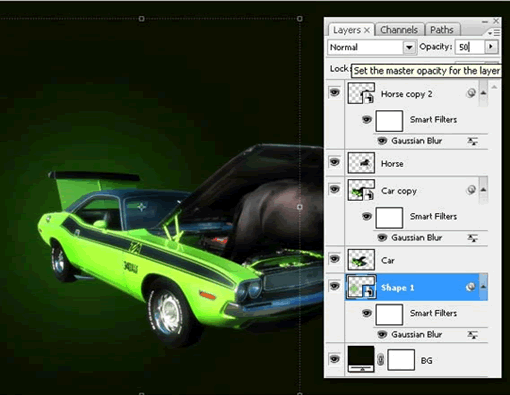Select Shape 1 filter mask thumbnail
Image resolution: width=510 pixels, height=395 pixels.
pos(389,314)
